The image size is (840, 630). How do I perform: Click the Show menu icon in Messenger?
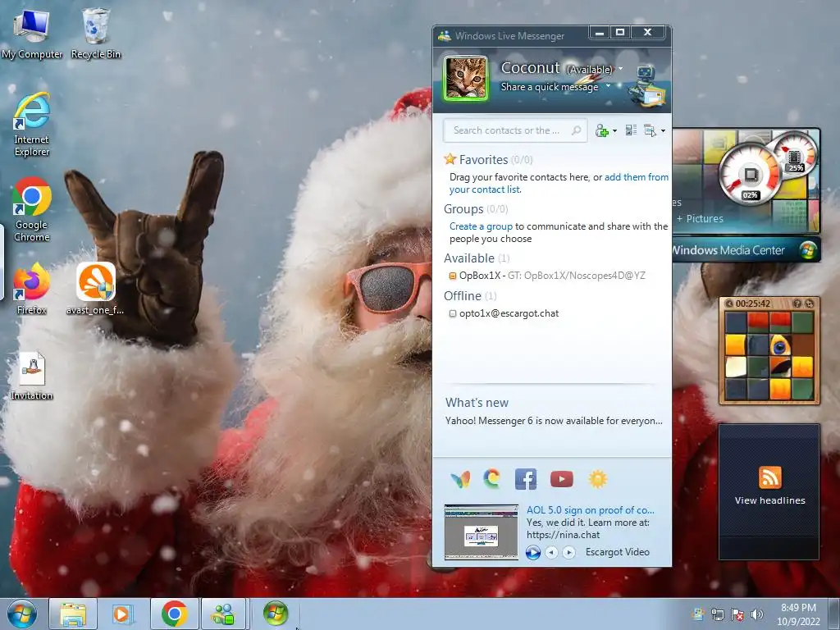tap(650, 130)
